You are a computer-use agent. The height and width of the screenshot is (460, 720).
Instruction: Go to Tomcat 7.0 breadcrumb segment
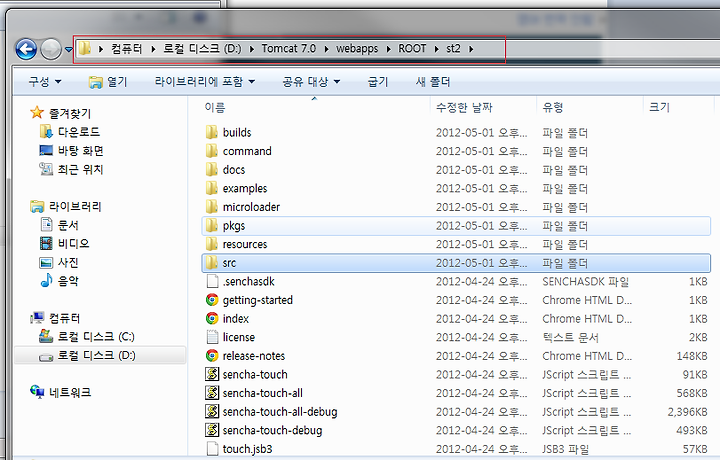point(289,49)
